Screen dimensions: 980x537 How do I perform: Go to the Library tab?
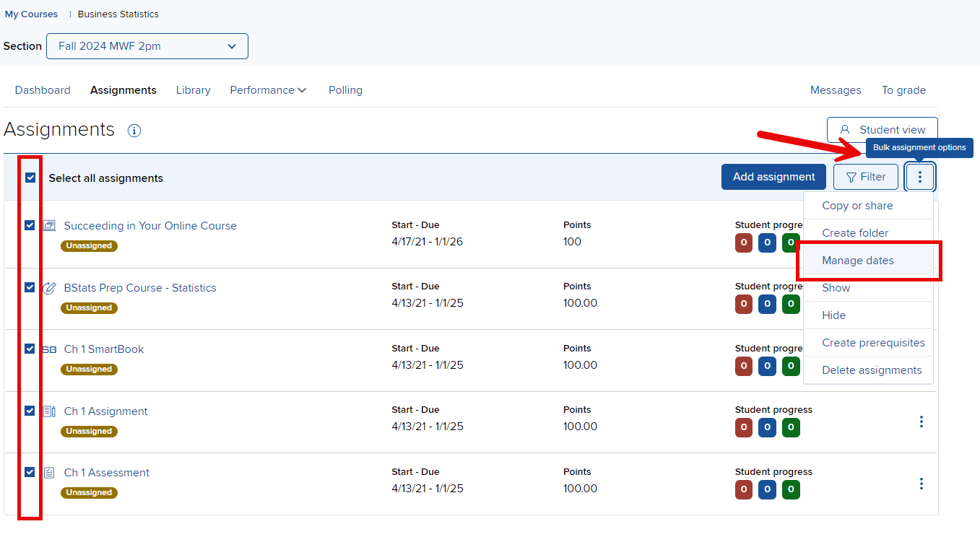(x=193, y=90)
